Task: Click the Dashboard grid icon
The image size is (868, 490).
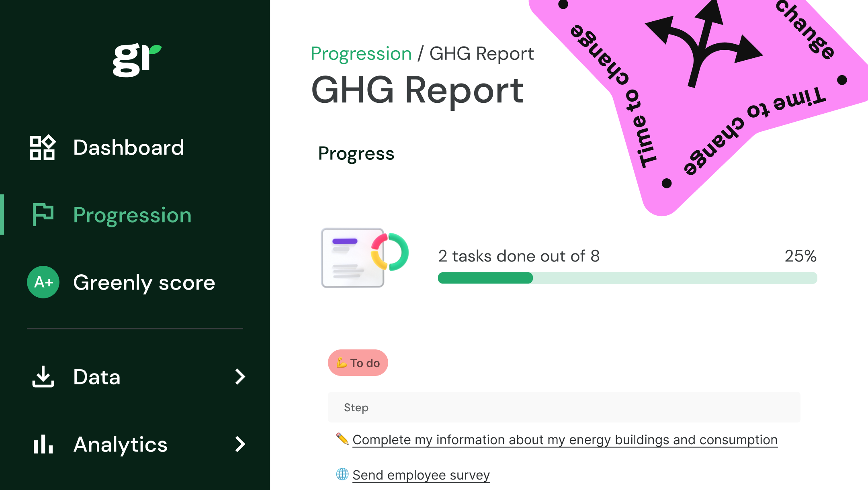Action: tap(43, 148)
